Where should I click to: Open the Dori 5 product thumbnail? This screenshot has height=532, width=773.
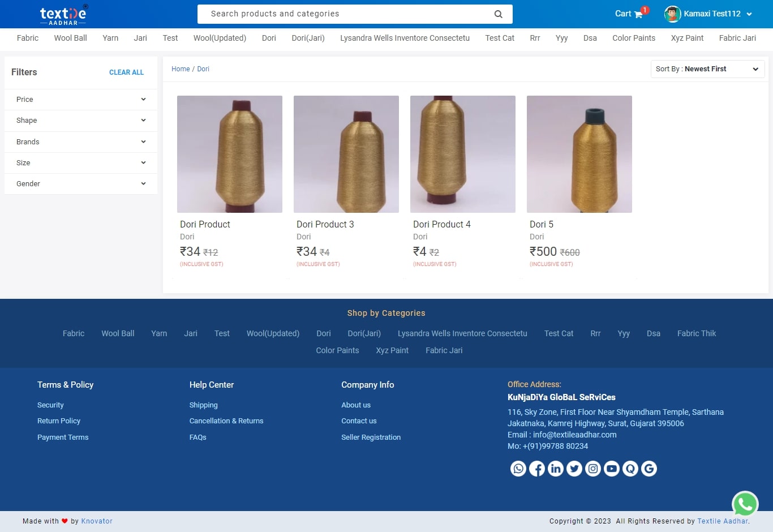coord(579,154)
